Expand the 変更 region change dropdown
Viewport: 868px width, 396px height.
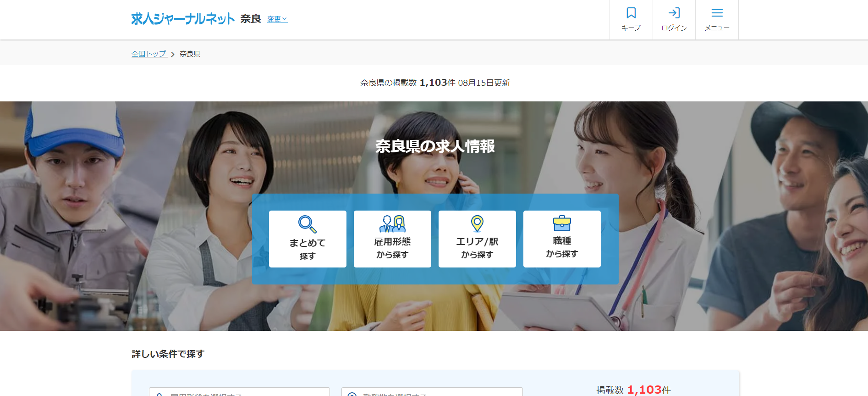pyautogui.click(x=277, y=19)
